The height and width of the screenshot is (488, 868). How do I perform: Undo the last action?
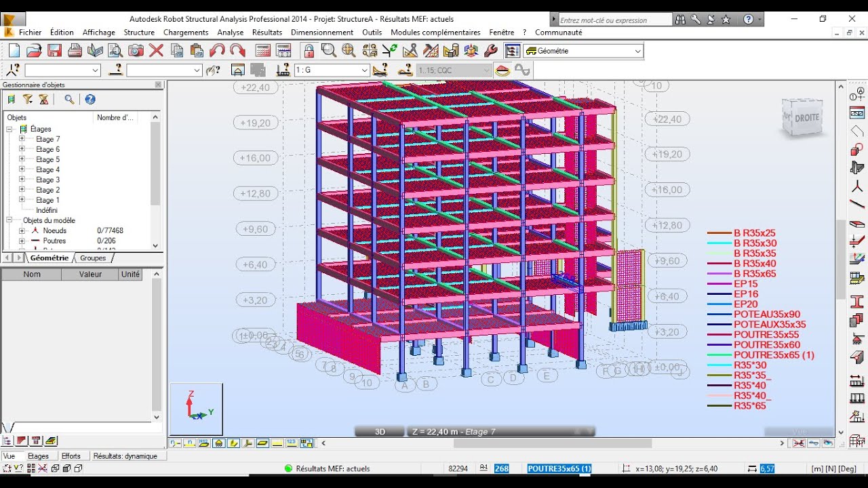click(218, 51)
